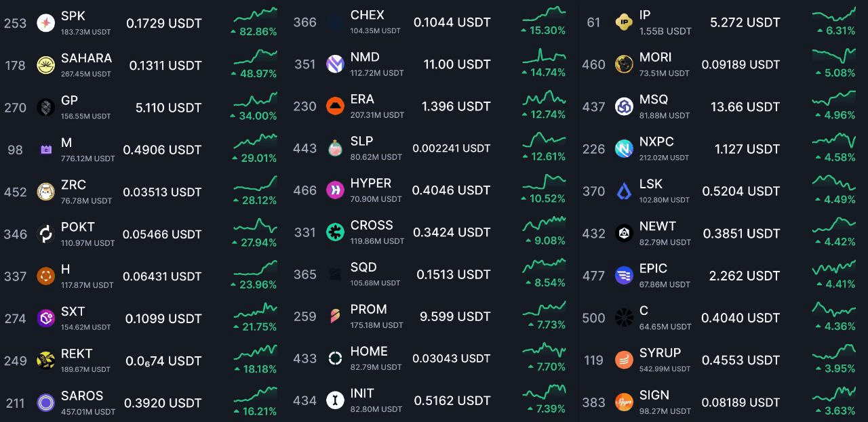Click the CHEX sparkline chart
Viewport: 868px width, 422px height.
[x=544, y=14]
